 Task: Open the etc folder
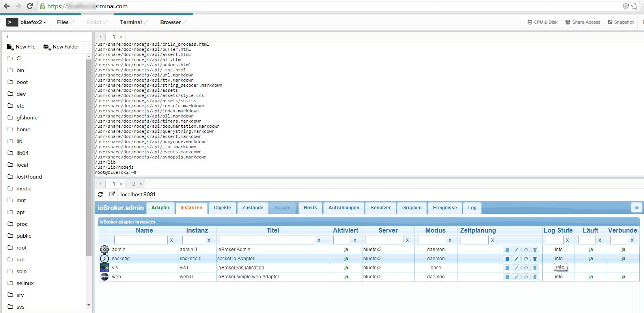[21, 106]
